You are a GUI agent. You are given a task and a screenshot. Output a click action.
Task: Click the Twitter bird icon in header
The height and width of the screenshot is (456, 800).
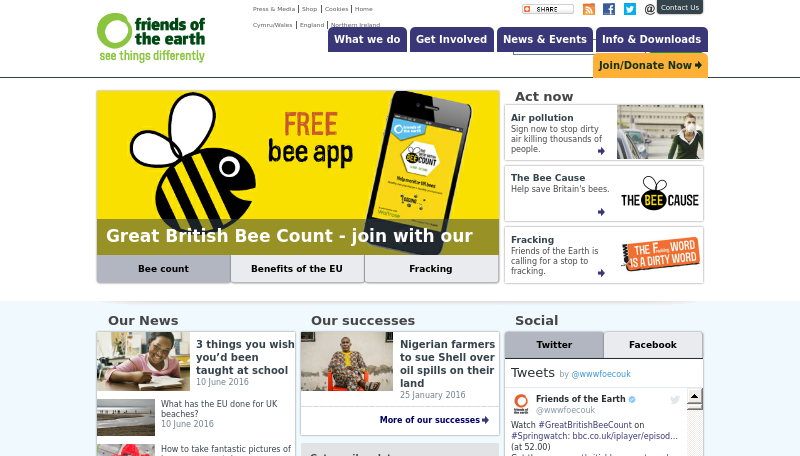click(630, 9)
